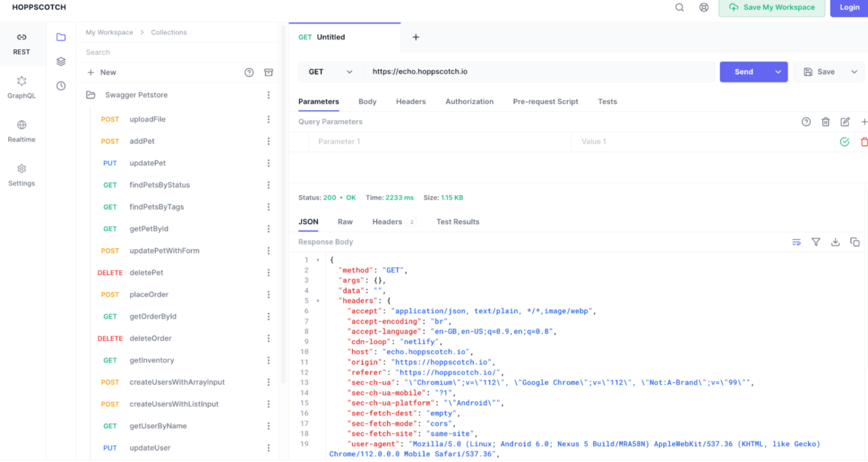Copy the response body
This screenshot has height=462, width=868.
tap(855, 242)
